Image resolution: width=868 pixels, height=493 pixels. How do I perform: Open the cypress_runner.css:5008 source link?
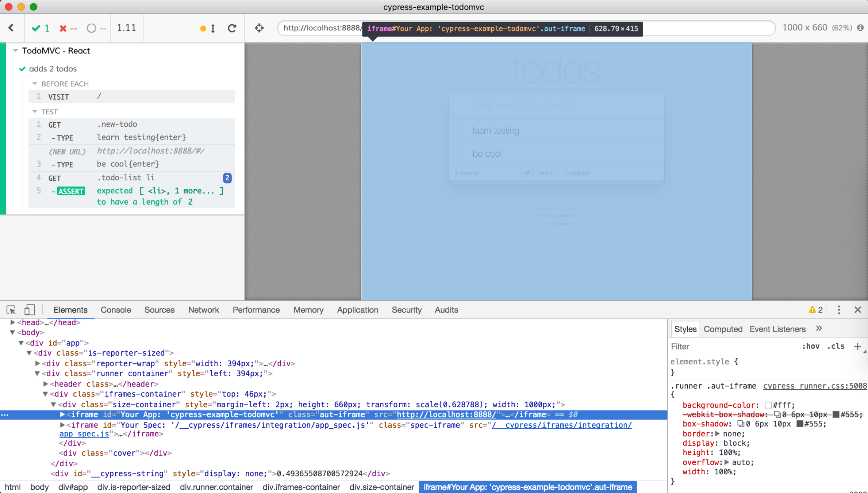pos(814,386)
